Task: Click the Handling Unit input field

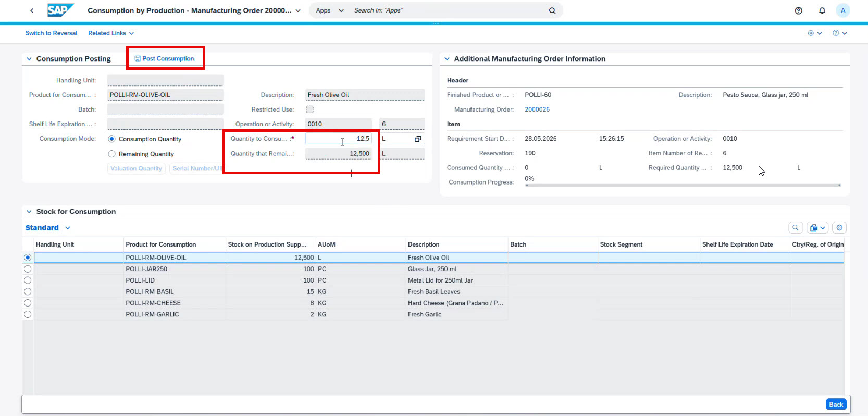Action: coord(165,80)
